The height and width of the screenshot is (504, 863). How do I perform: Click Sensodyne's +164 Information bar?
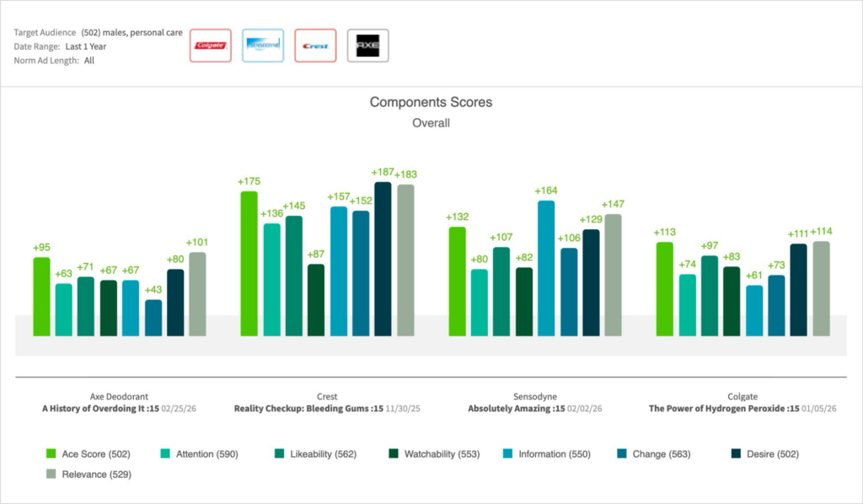pos(546,268)
